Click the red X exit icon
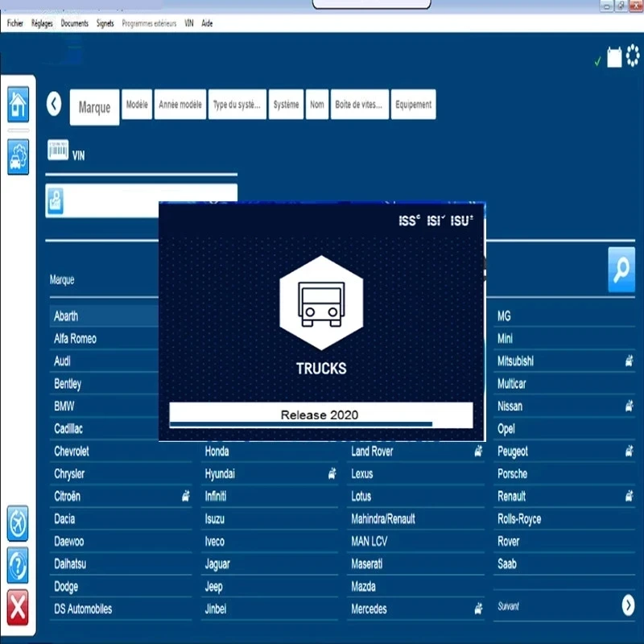Screen dimensions: 644x644 click(18, 608)
